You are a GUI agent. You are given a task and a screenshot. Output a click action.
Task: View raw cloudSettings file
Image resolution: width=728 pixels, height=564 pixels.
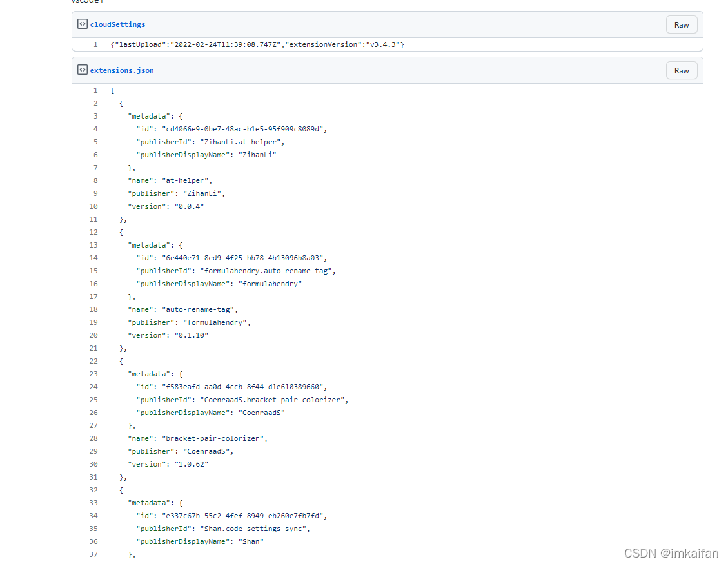tap(681, 24)
